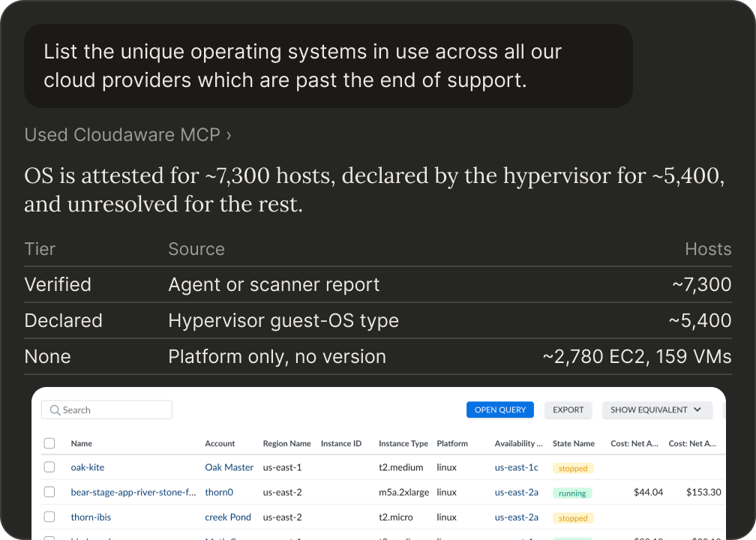
Task: Sort by the Account column header
Action: 220,443
